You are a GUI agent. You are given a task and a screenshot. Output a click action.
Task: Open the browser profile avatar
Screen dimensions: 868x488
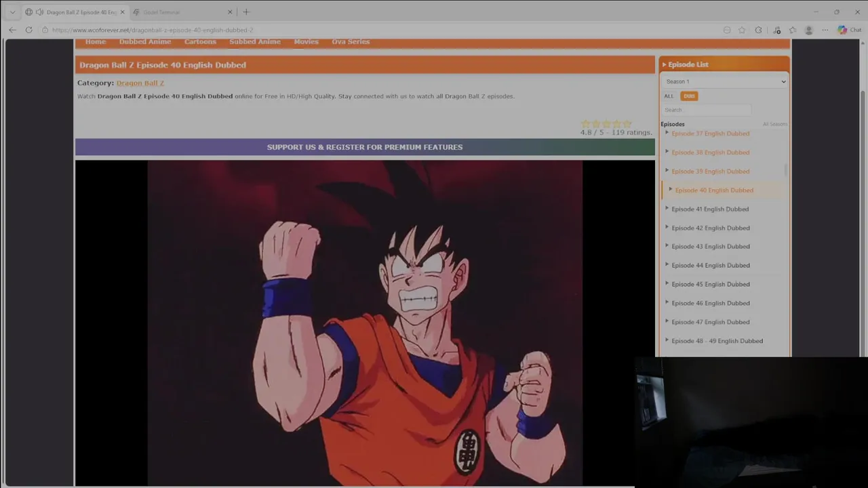808,30
